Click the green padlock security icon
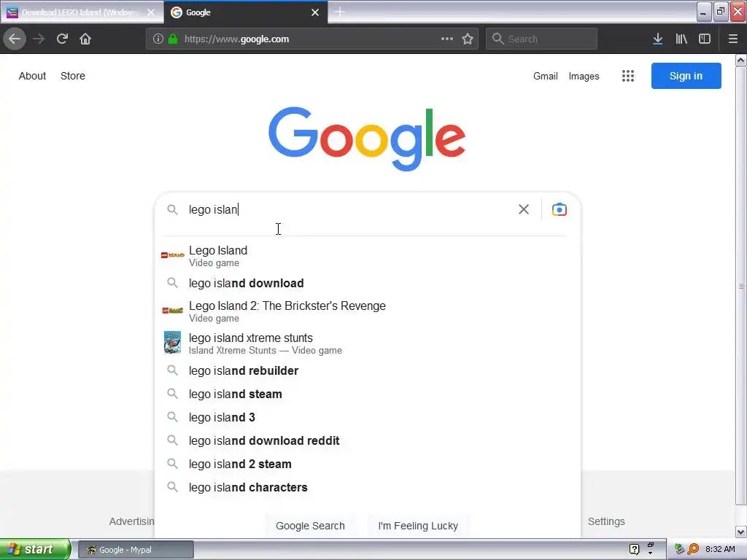This screenshot has height=560, width=747. tap(173, 39)
